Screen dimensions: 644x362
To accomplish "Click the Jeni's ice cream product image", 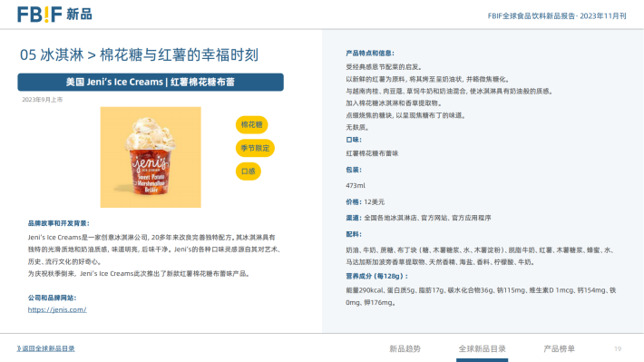I will tap(151, 157).
